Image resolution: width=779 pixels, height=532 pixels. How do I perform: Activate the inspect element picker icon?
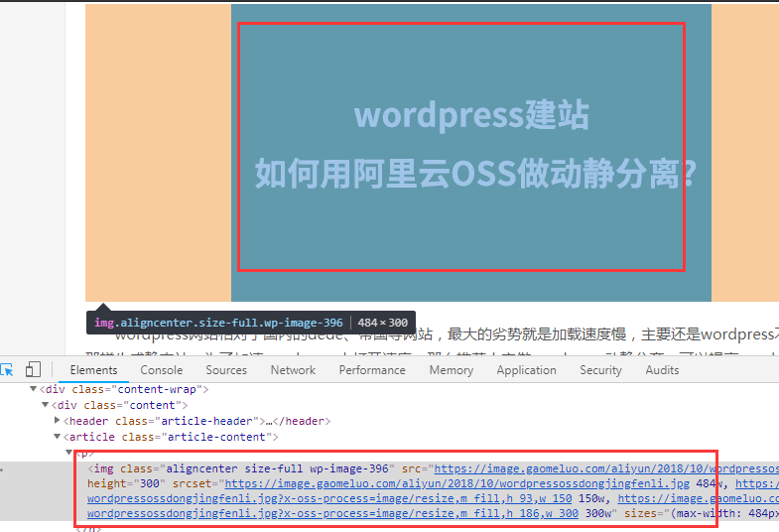pyautogui.click(x=7, y=370)
